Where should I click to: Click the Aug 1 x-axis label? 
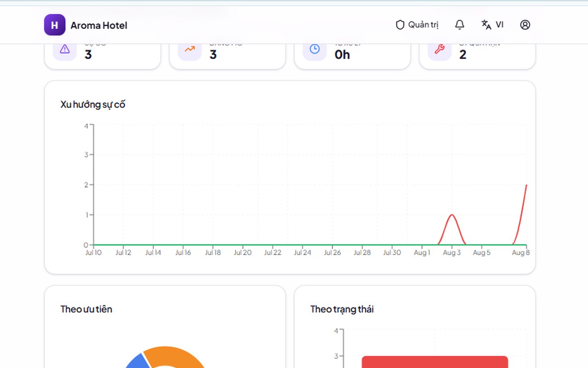click(x=422, y=253)
